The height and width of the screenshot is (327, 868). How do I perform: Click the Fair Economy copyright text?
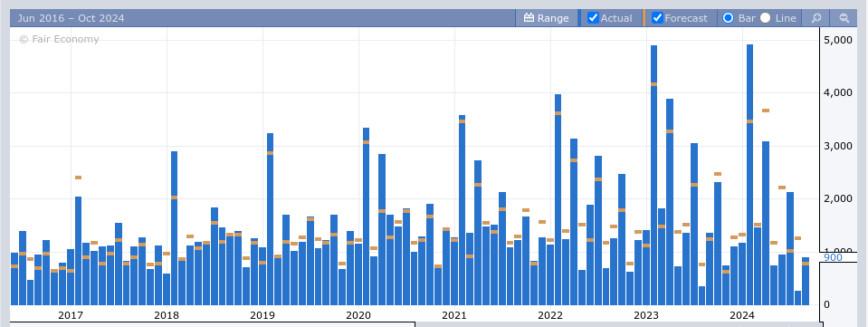[59, 39]
